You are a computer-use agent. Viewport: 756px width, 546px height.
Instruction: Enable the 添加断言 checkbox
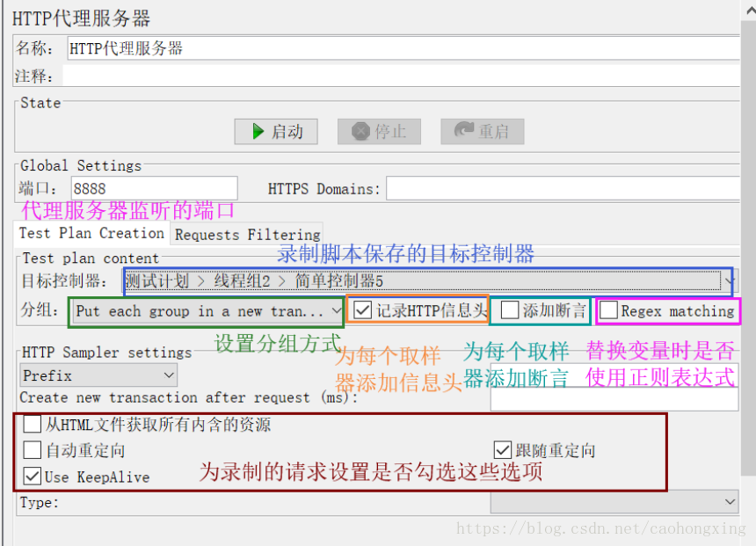pyautogui.click(x=510, y=310)
